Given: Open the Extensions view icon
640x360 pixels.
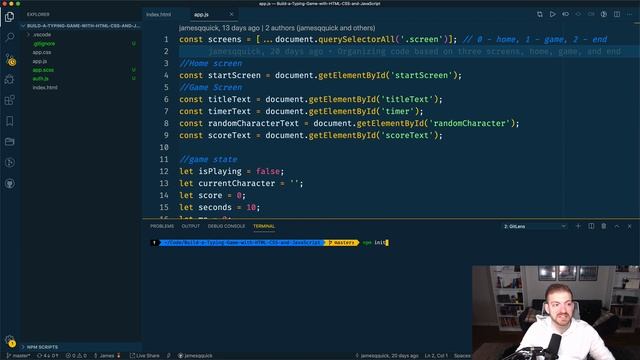Looking at the screenshot, I should (9, 100).
